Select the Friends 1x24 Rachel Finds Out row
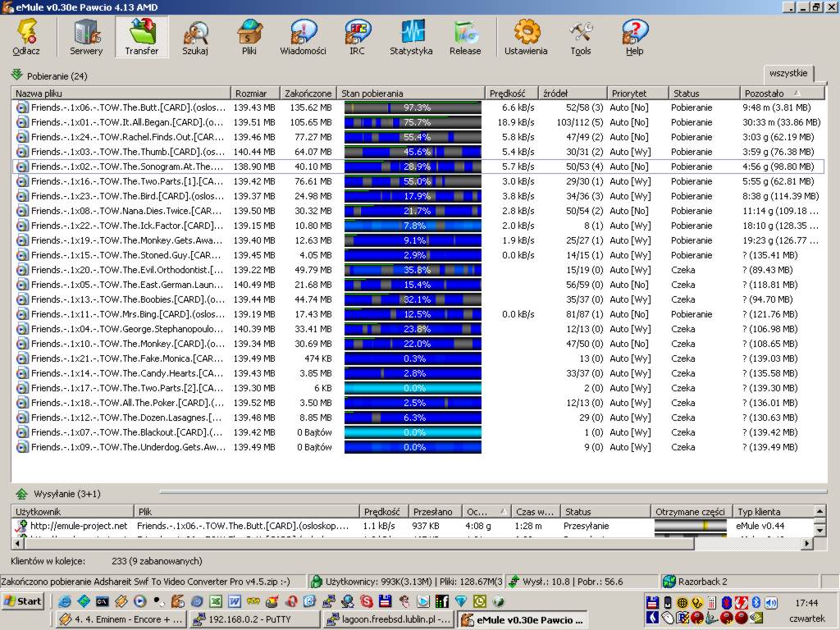The height and width of the screenshot is (630, 840). tap(418, 137)
